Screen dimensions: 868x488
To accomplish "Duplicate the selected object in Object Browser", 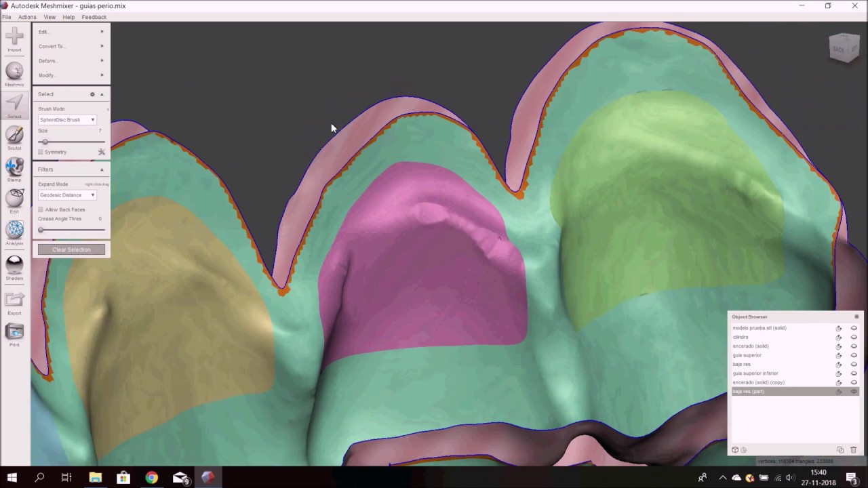I will [x=840, y=449].
